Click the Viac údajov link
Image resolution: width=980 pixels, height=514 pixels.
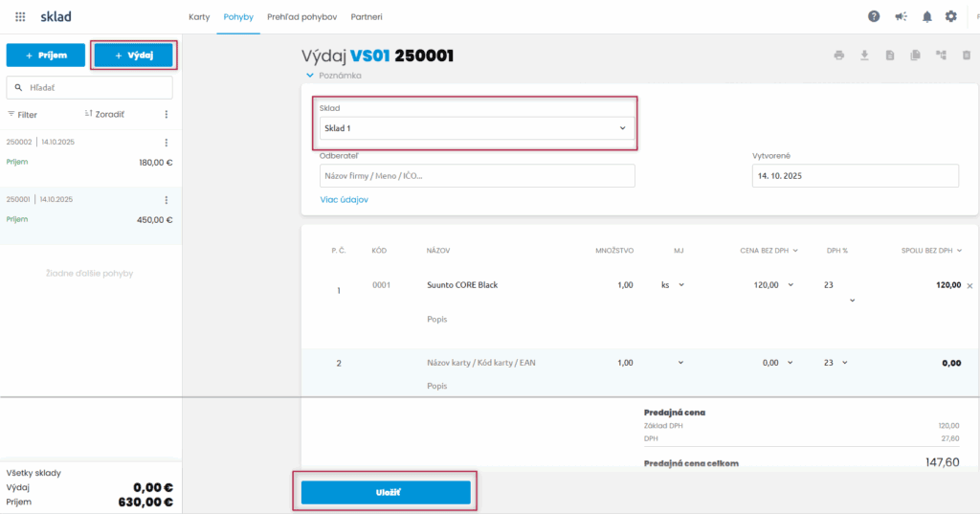[x=344, y=200]
